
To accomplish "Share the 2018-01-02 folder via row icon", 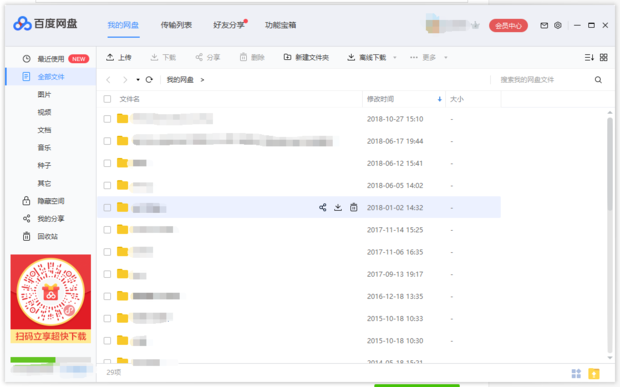I will (x=323, y=208).
